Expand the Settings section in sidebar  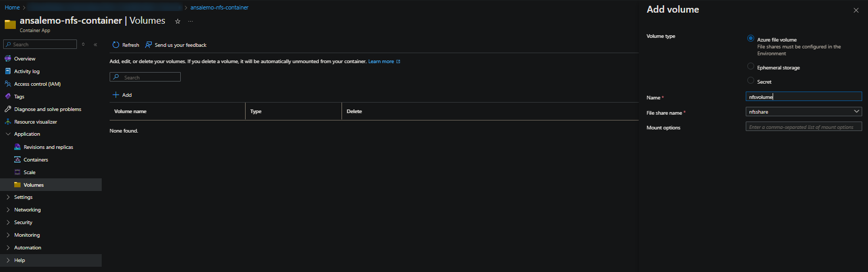(x=23, y=197)
